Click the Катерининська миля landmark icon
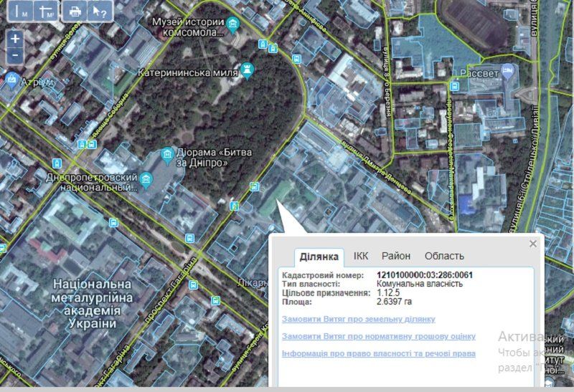The height and width of the screenshot is (392, 574). pyautogui.click(x=248, y=70)
